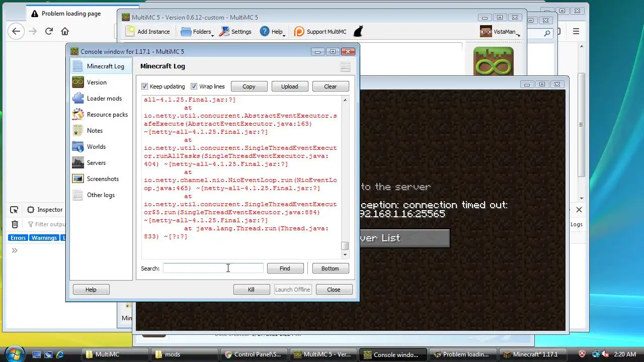The image size is (644, 362).
Task: Open MultiMC Settings from the toolbar
Action: 235,32
